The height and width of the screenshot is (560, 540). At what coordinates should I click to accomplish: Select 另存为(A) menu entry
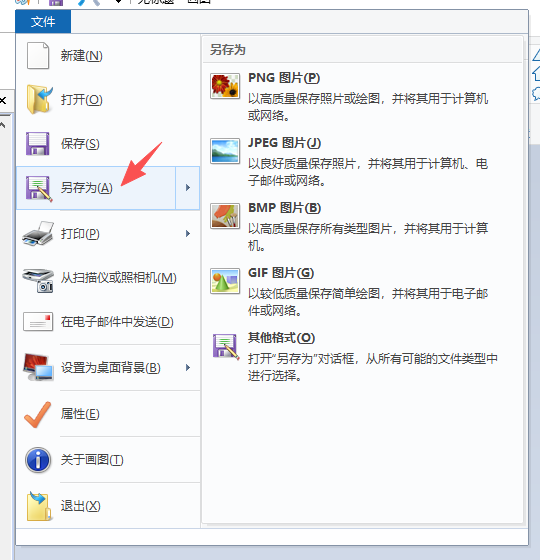pyautogui.click(x=96, y=188)
